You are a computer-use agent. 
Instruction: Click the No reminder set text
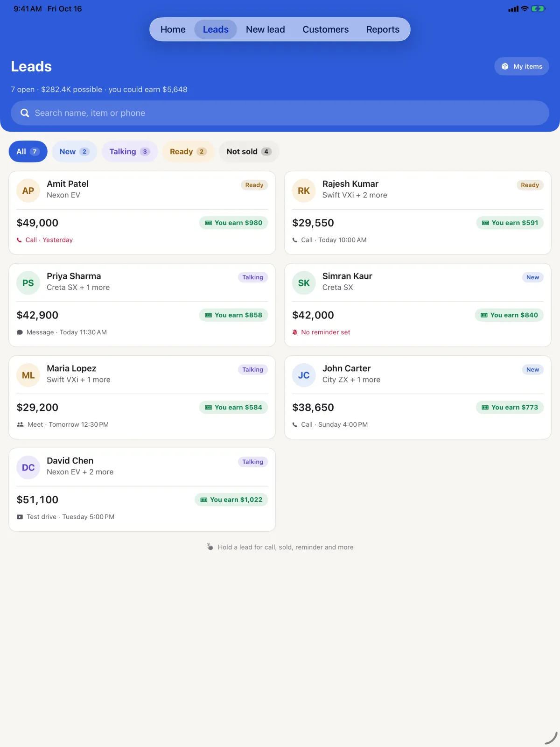(x=326, y=332)
